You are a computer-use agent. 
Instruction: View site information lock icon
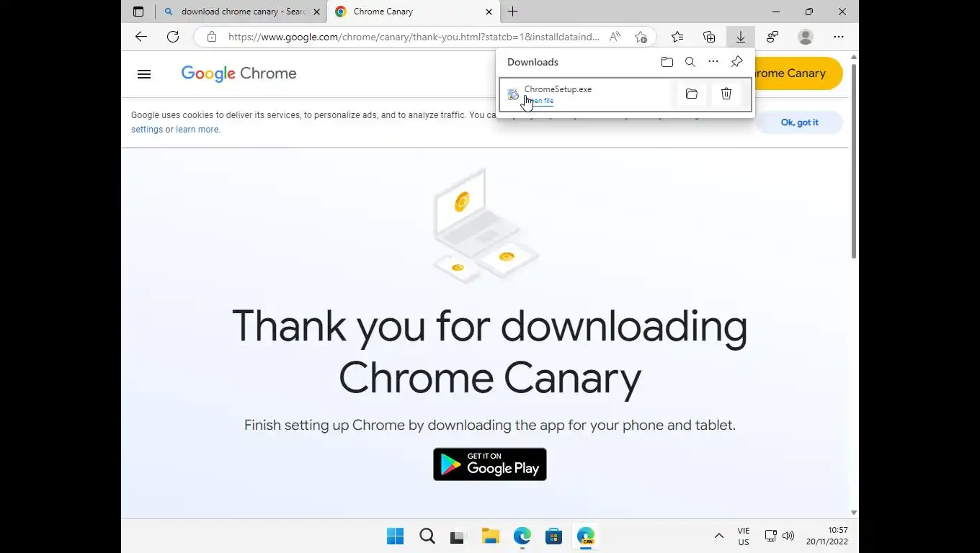[x=212, y=37]
